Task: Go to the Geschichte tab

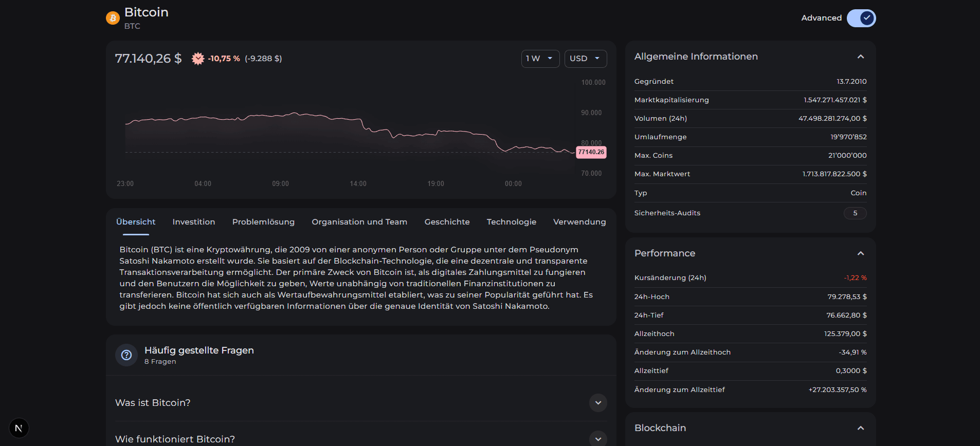Action: (x=447, y=222)
